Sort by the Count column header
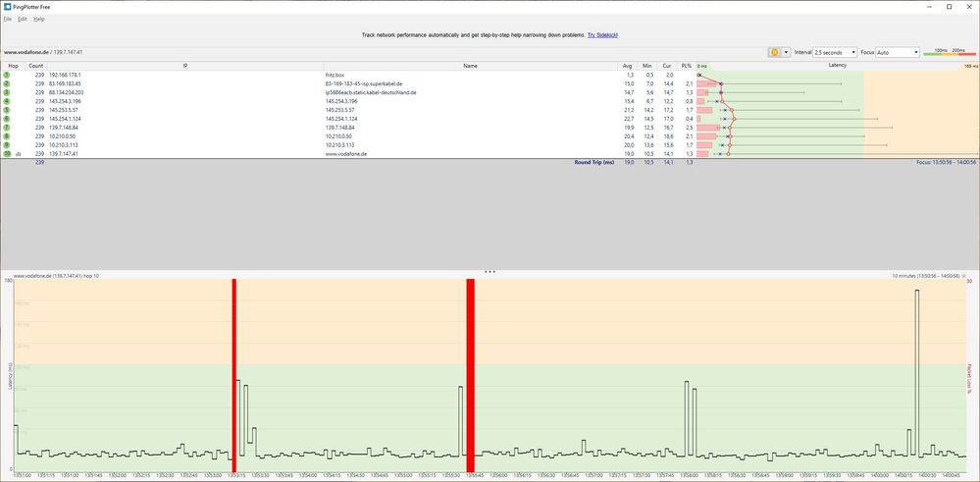The height and width of the screenshot is (482, 980). click(36, 66)
